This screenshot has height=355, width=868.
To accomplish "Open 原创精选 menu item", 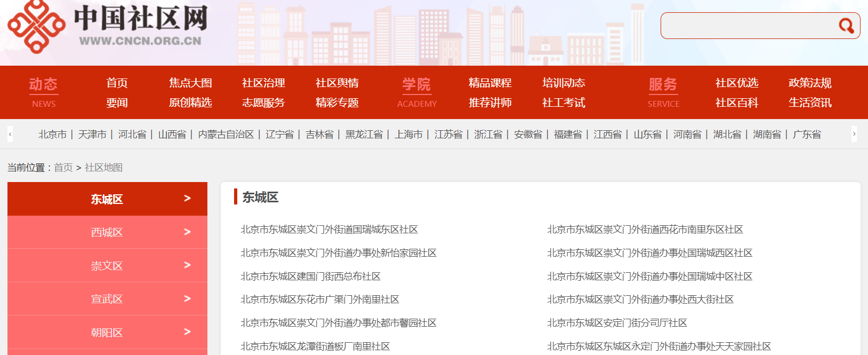I will (x=190, y=102).
